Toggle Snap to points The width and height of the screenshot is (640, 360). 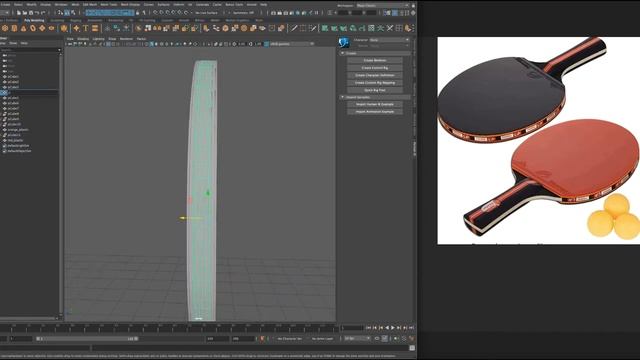(x=168, y=13)
